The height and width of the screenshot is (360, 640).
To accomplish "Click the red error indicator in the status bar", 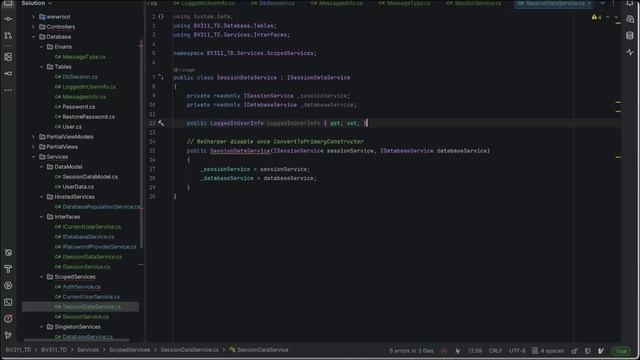I will click(444, 351).
